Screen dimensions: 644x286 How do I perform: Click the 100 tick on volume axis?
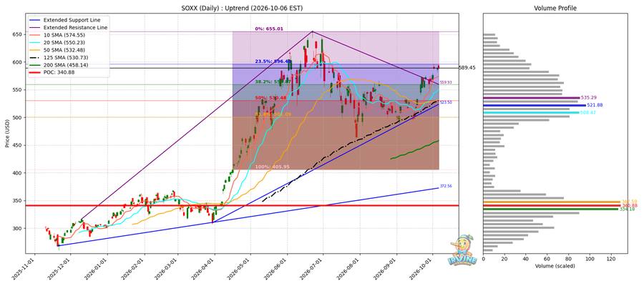(590, 259)
